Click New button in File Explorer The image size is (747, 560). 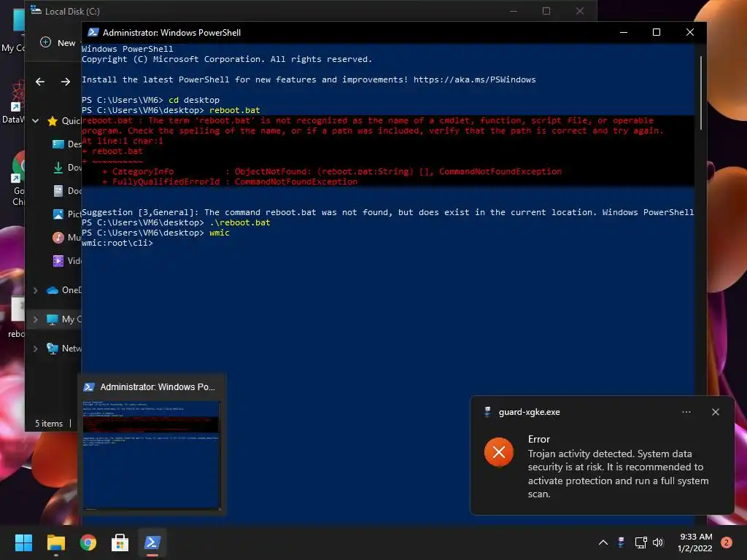click(58, 43)
